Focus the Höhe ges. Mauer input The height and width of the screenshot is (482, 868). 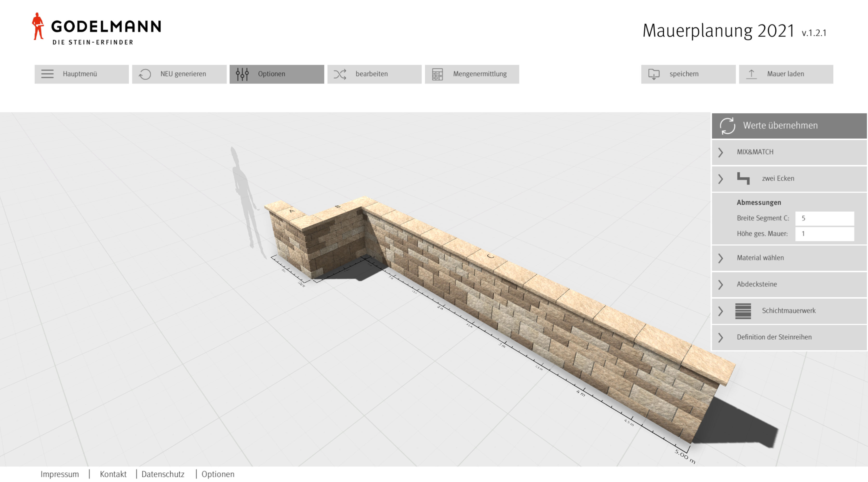pyautogui.click(x=824, y=234)
